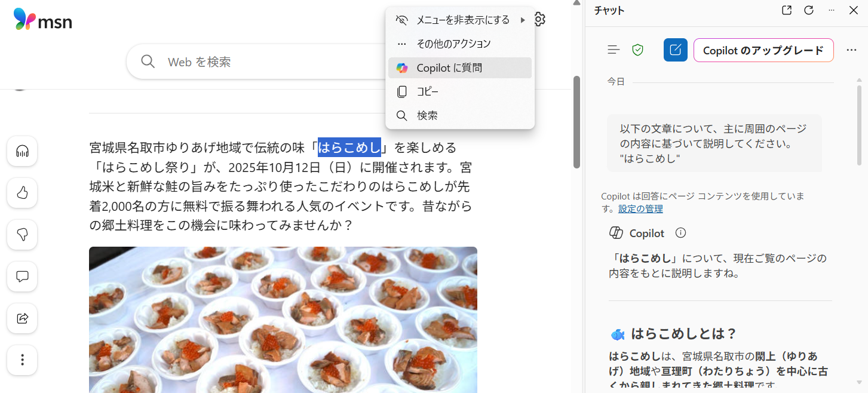The height and width of the screenshot is (393, 868).
Task: Click the green shield privacy icon
Action: click(x=637, y=50)
